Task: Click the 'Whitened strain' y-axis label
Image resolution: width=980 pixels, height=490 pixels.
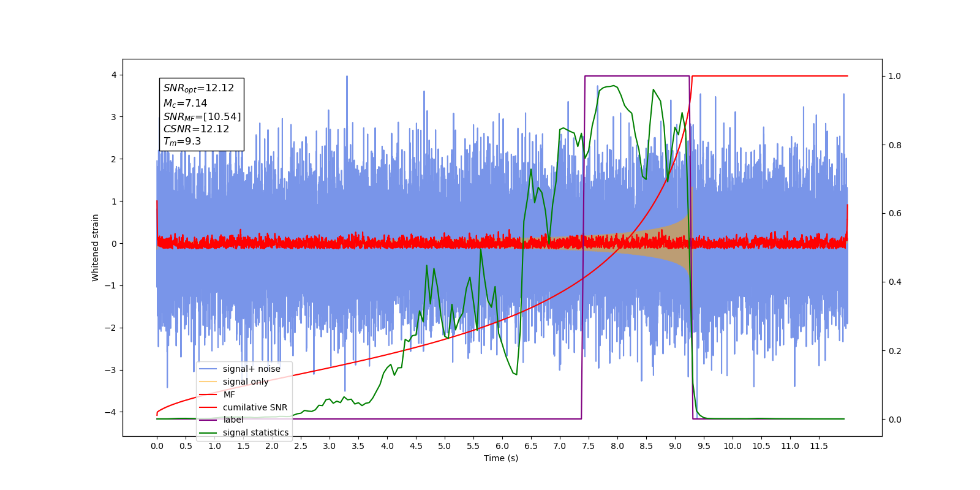Action: tap(95, 247)
